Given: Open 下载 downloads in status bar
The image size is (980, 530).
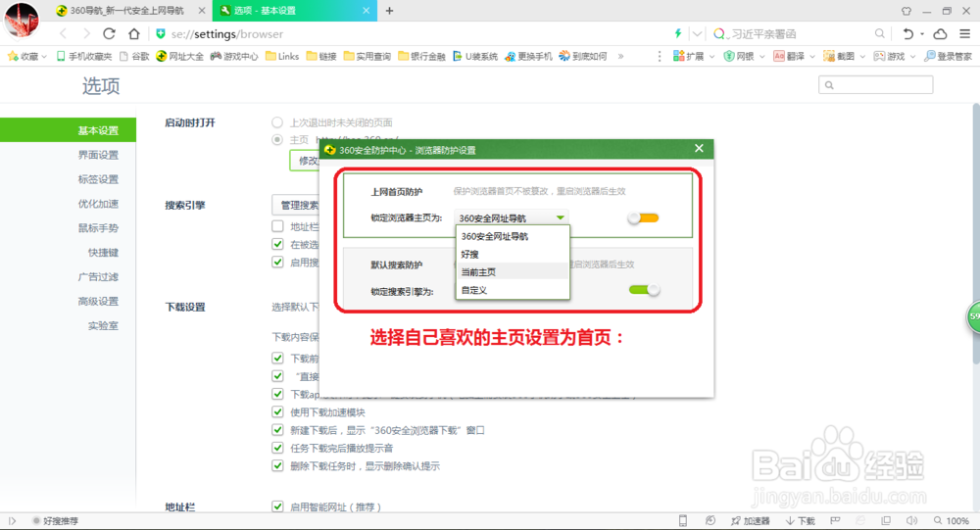Looking at the screenshot, I should (x=801, y=520).
